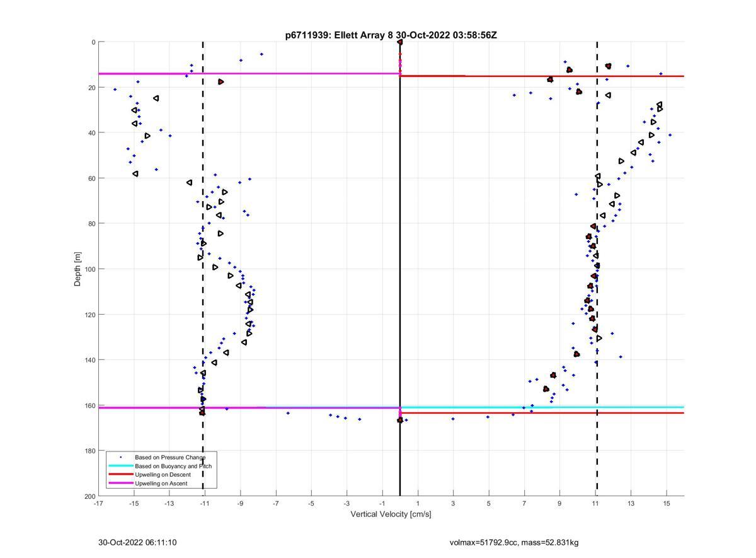The width and height of the screenshot is (756, 558).
Task: Click the cyan line sample in the legend
Action: click(120, 466)
